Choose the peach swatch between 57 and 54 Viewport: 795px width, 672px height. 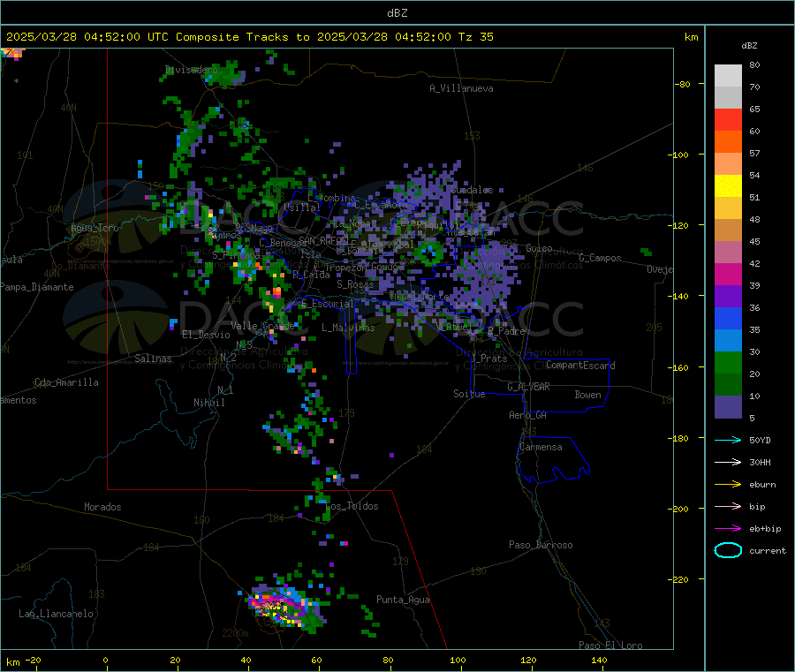728,163
